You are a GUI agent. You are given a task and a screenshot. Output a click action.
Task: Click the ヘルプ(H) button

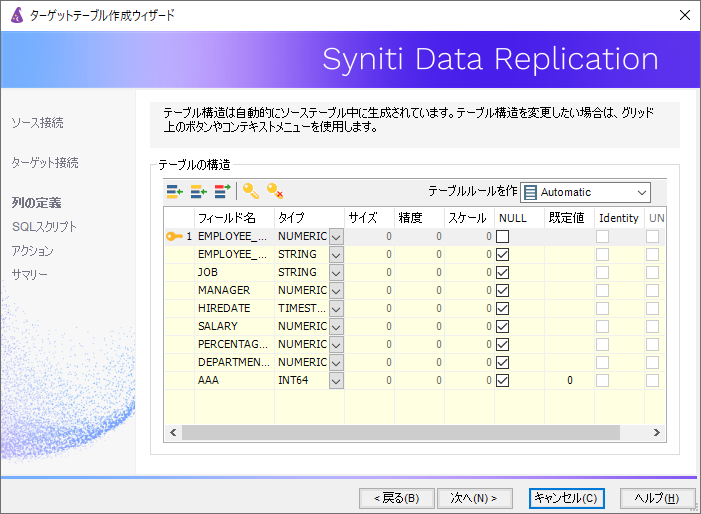(657, 498)
